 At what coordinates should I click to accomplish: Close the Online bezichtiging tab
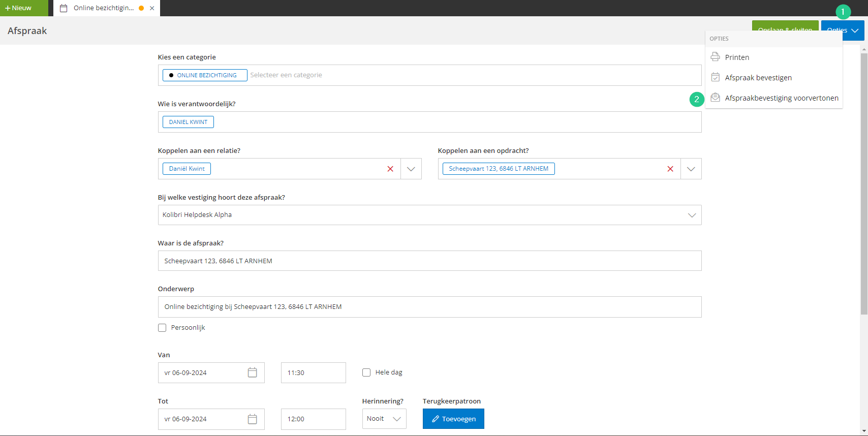tap(152, 8)
